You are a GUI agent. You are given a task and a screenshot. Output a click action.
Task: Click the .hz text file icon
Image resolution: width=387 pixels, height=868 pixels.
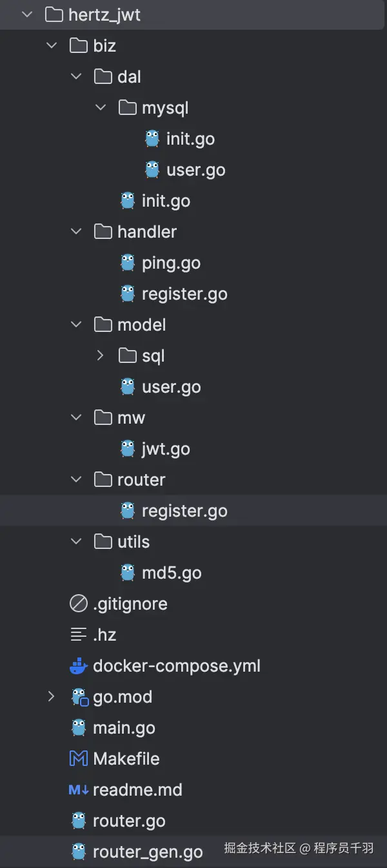click(x=78, y=635)
